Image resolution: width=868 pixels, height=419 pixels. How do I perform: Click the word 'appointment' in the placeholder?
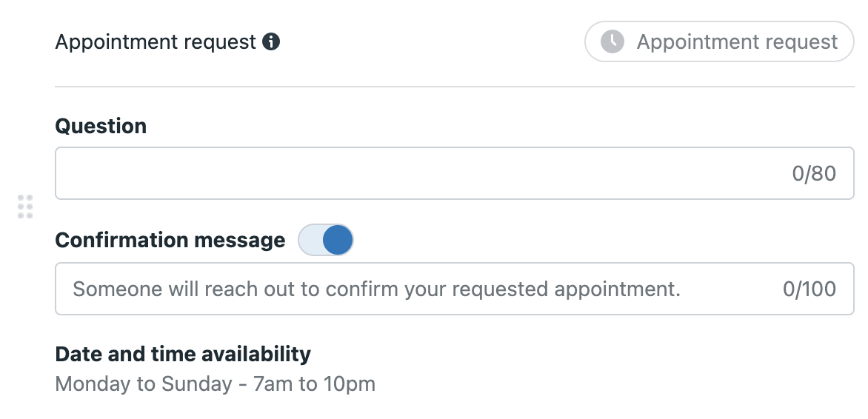(x=616, y=289)
